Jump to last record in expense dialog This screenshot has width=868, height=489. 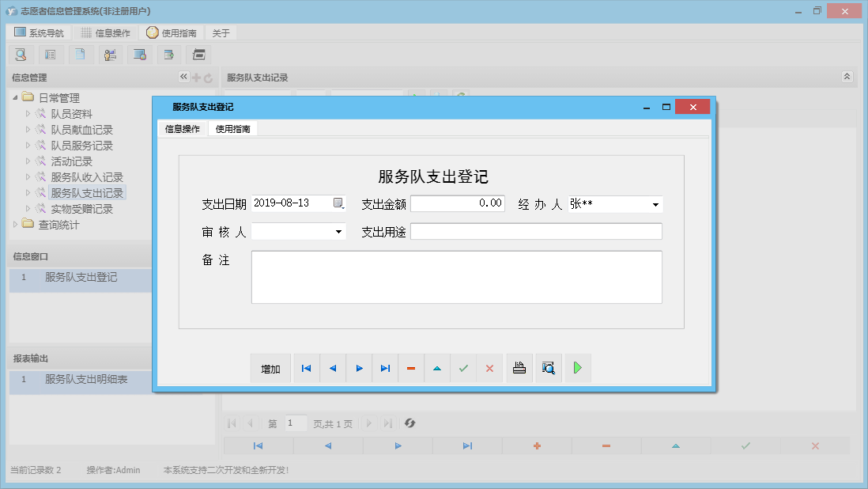tap(385, 369)
